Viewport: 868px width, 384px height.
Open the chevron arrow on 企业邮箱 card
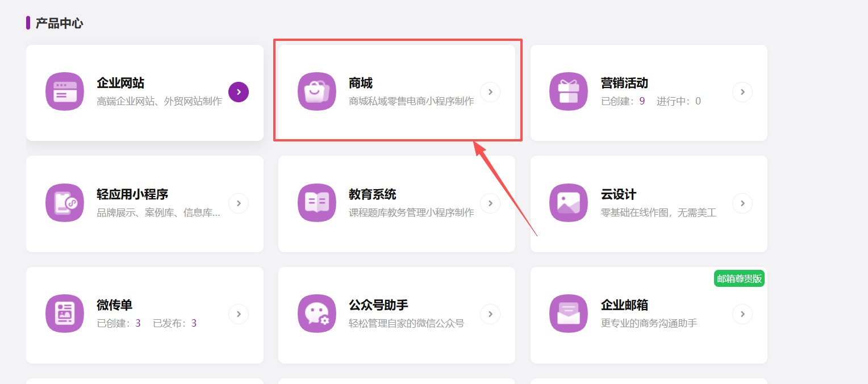click(742, 314)
